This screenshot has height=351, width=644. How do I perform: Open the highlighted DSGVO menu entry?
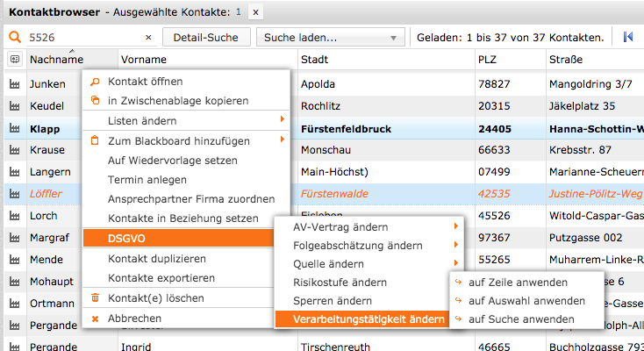pyautogui.click(x=178, y=239)
